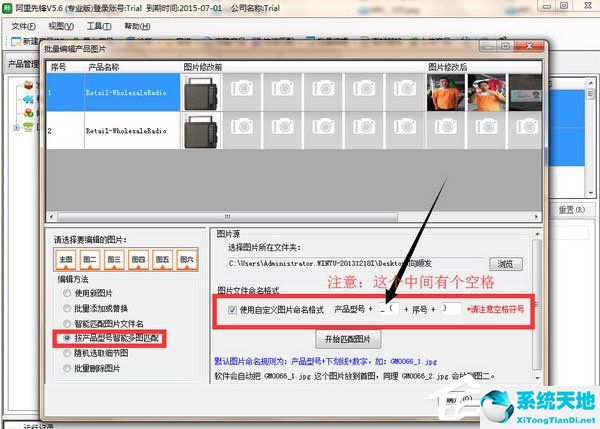The width and height of the screenshot is (600, 429).
Task: Open the 工具(T) menu
Action: [x=99, y=26]
